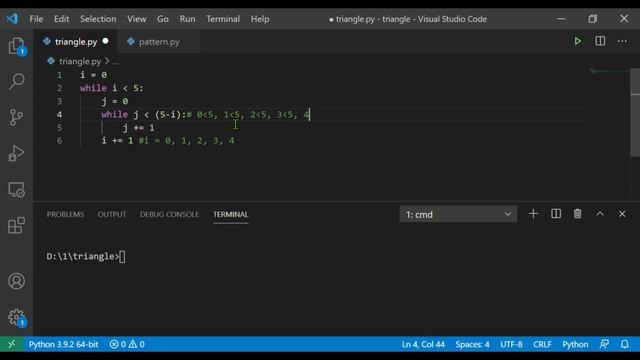Close triangle.py via unsaved dot

point(106,41)
